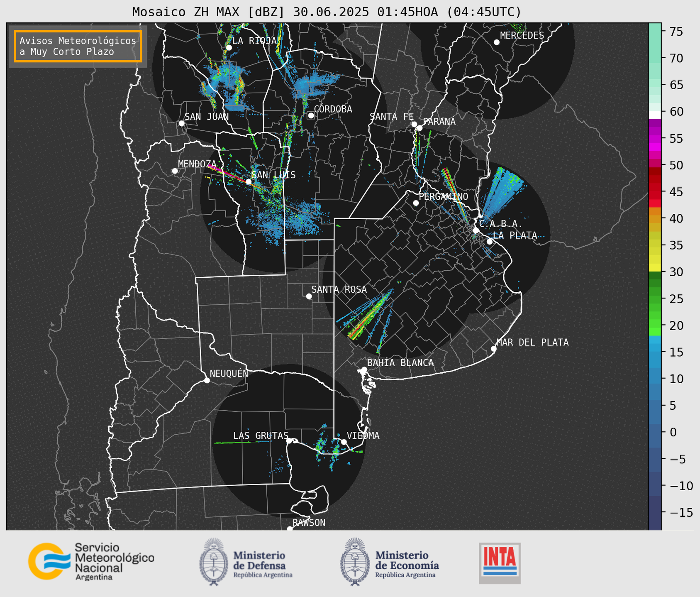Click the PERGAMINO label text
Image resolution: width=700 pixels, height=597 pixels.
click(444, 196)
